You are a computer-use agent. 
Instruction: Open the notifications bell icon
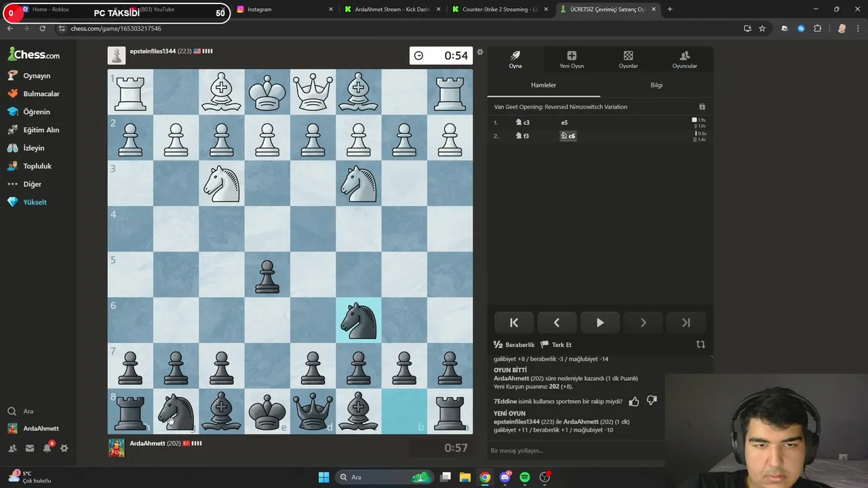pyautogui.click(x=47, y=448)
